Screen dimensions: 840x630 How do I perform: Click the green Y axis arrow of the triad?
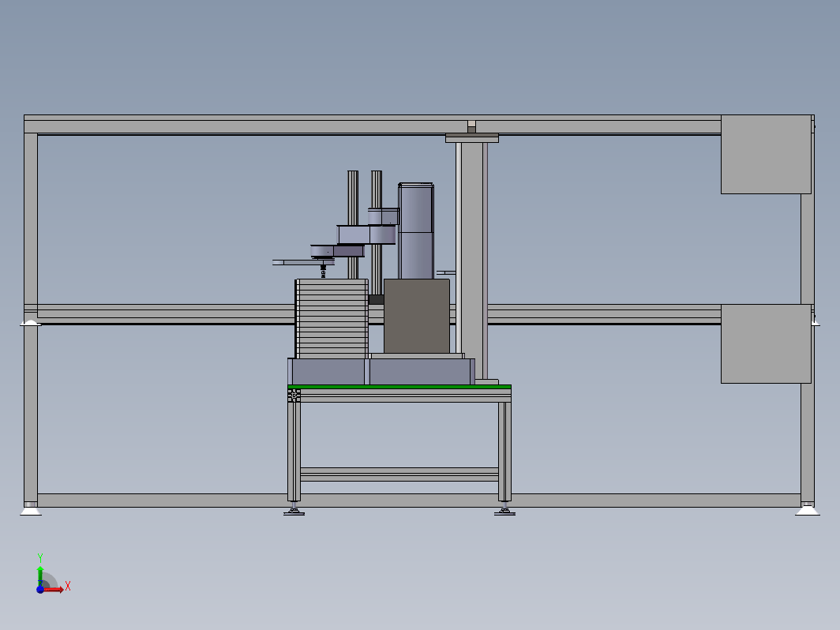(40, 576)
